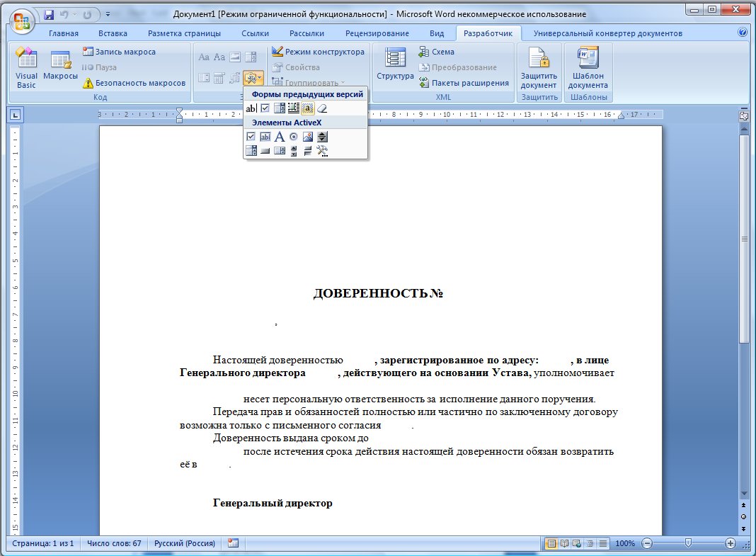The height and width of the screenshot is (556, 756).
Task: Insert legacy frame form control
Action: click(294, 108)
